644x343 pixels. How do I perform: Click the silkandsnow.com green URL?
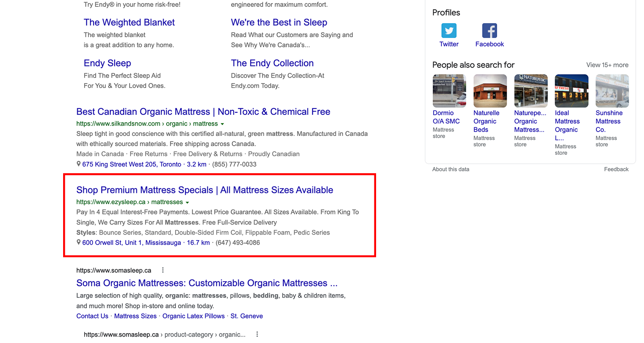click(147, 123)
